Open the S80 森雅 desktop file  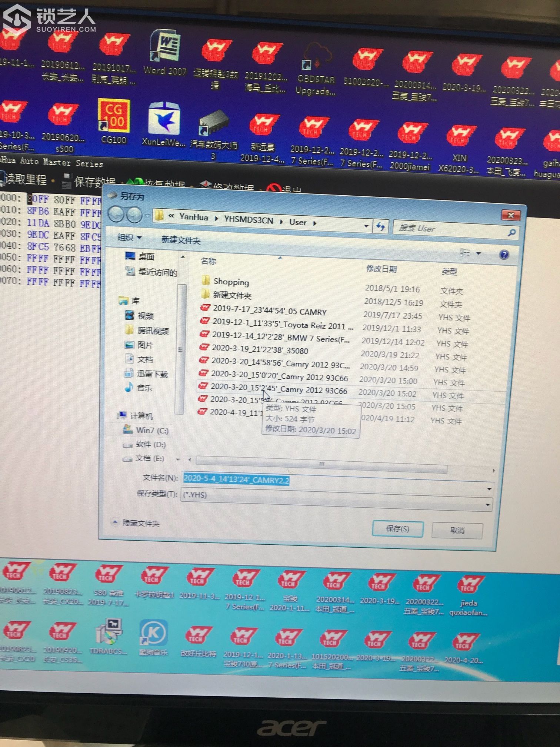[x=108, y=585]
